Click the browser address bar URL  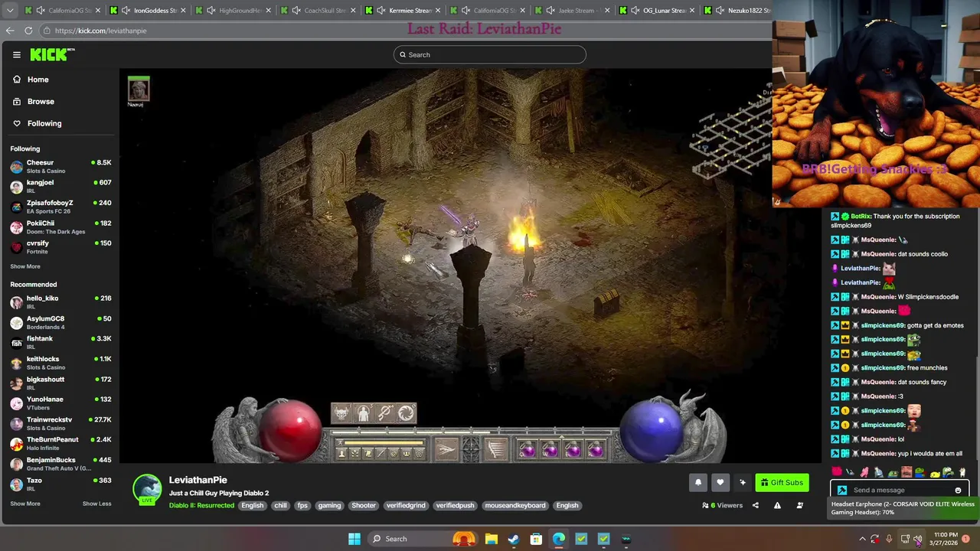point(100,31)
